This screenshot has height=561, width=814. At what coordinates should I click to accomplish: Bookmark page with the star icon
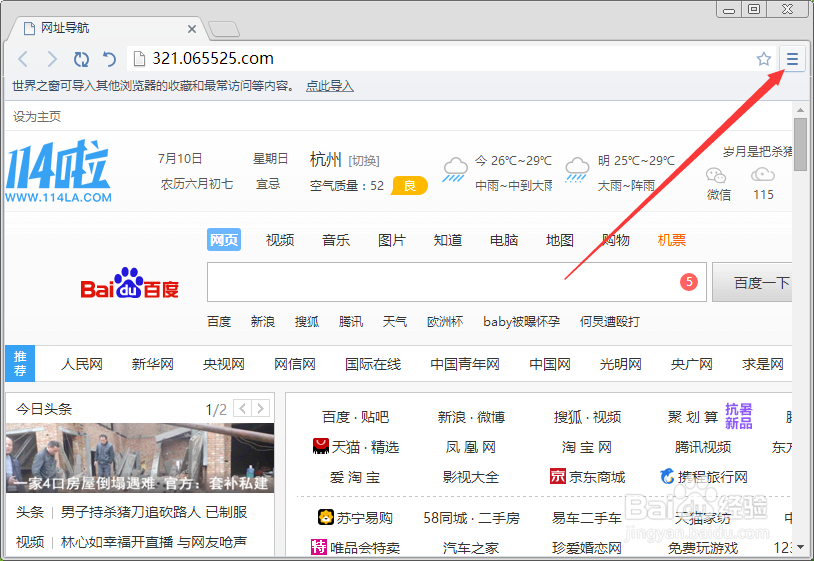click(764, 59)
